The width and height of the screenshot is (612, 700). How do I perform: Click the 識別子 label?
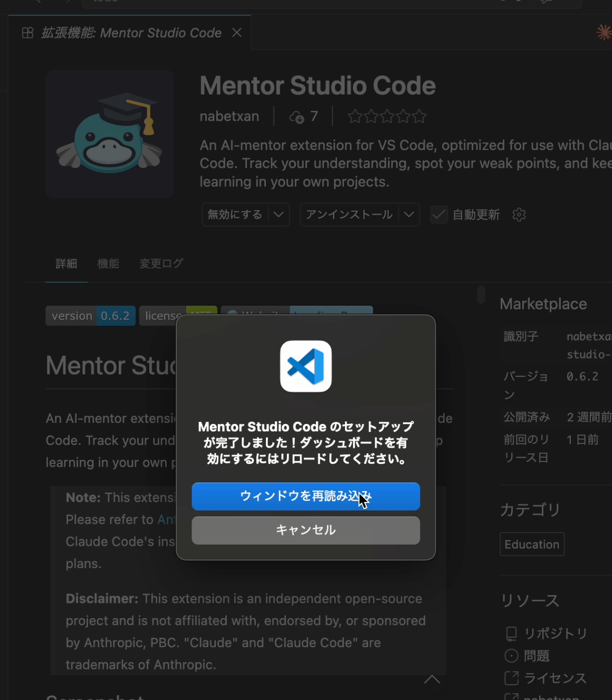point(521,336)
